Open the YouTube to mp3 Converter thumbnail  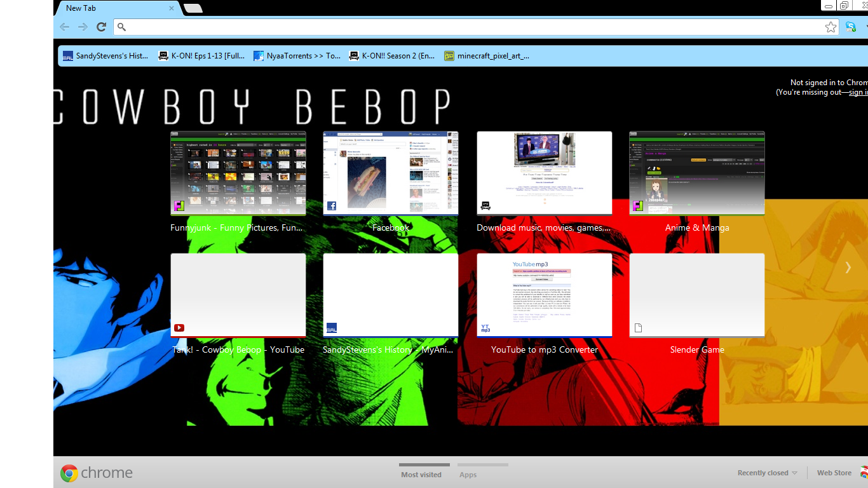pos(544,295)
